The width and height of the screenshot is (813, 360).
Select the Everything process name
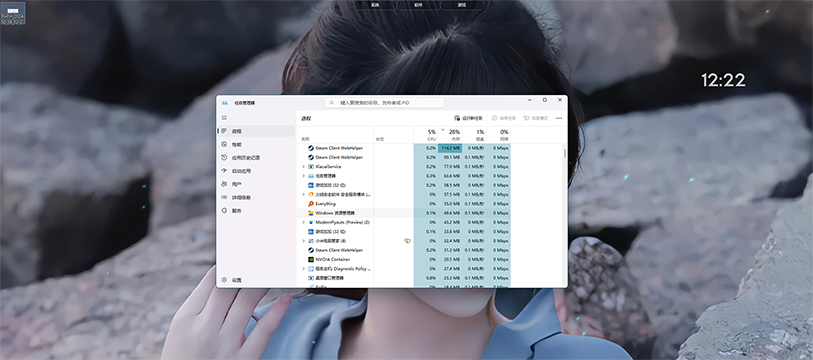326,204
